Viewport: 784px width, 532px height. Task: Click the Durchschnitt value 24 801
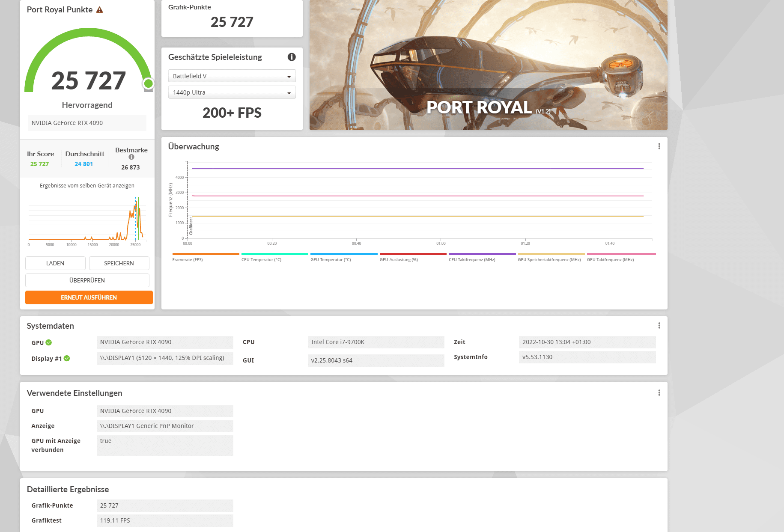pyautogui.click(x=83, y=164)
